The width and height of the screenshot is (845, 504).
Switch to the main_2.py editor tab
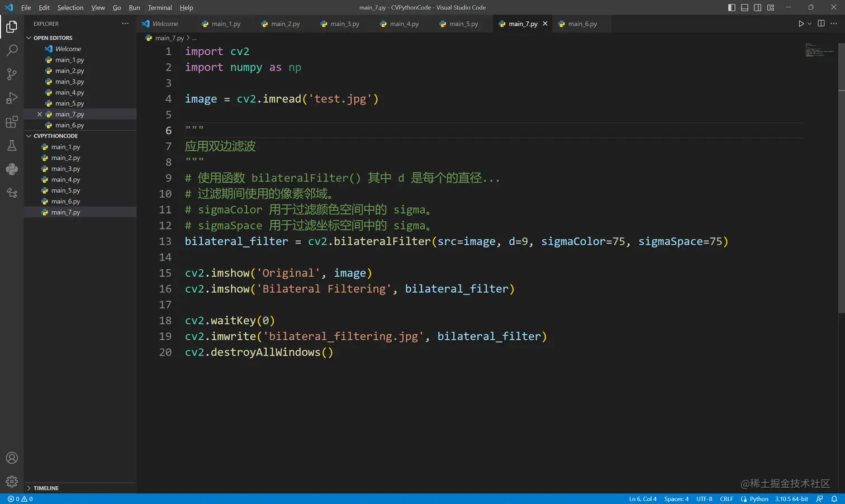pyautogui.click(x=285, y=23)
